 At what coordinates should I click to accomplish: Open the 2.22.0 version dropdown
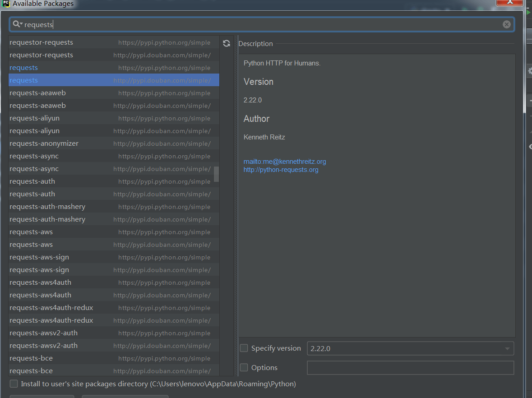[x=507, y=348]
